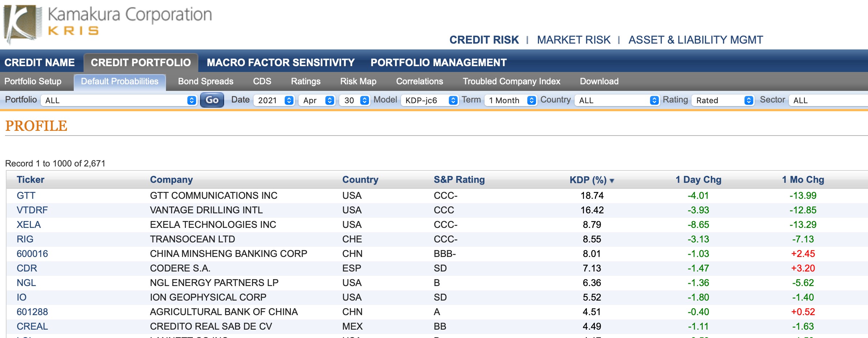Open the XELA ticker link
This screenshot has height=338, width=868.
tap(29, 225)
